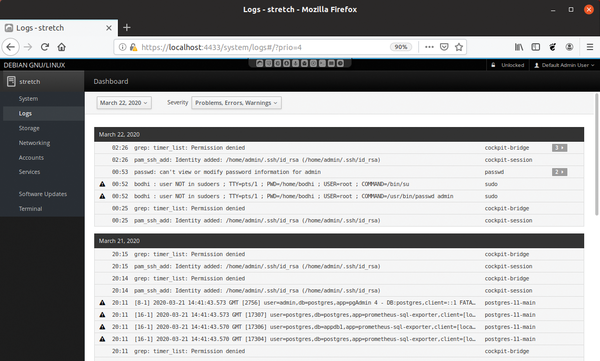Viewport: 600px width, 361px height.
Task: Bookmark this page with the star
Action: (x=459, y=47)
